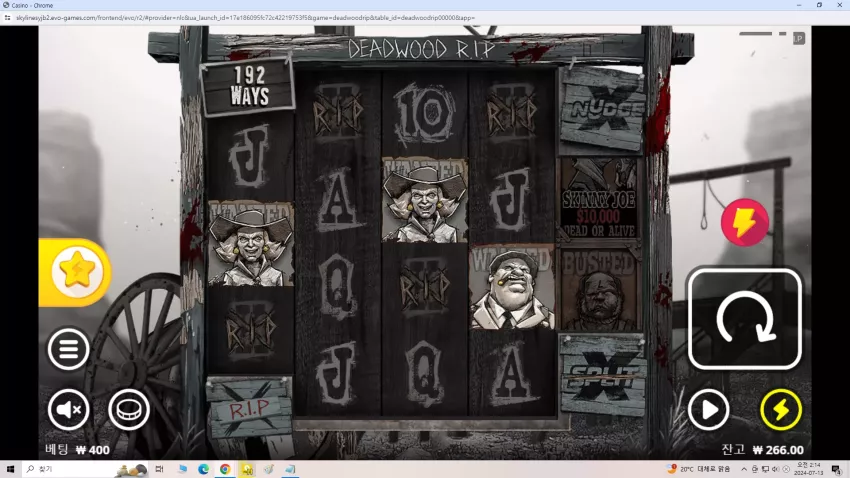The width and height of the screenshot is (850, 478).
Task: Click the top J symbol on first reel
Action: pyautogui.click(x=249, y=156)
